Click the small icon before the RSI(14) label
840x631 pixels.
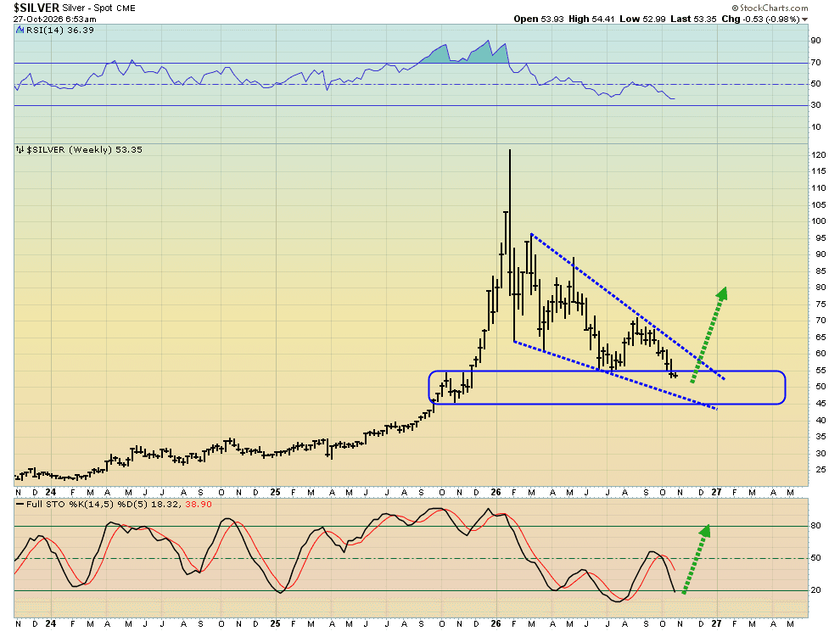[20, 30]
